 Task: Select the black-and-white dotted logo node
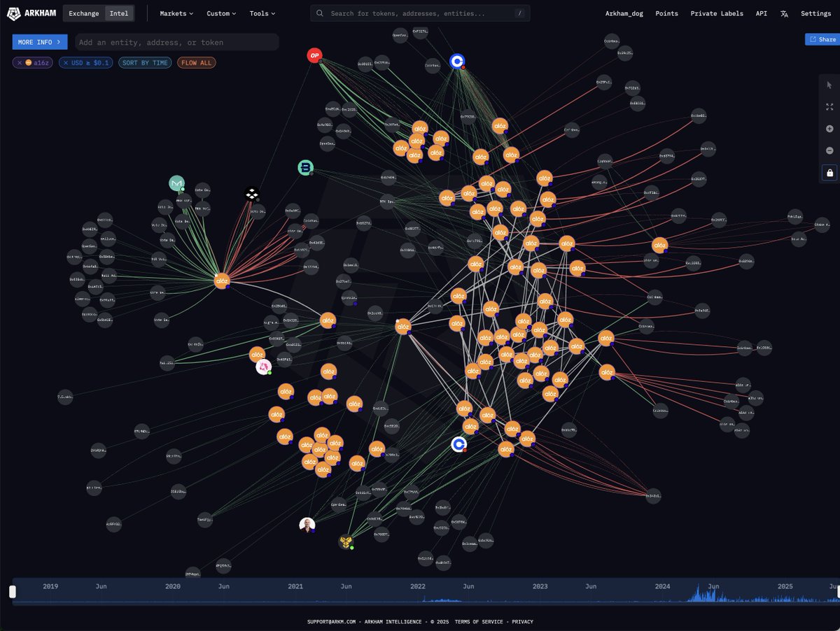click(253, 194)
